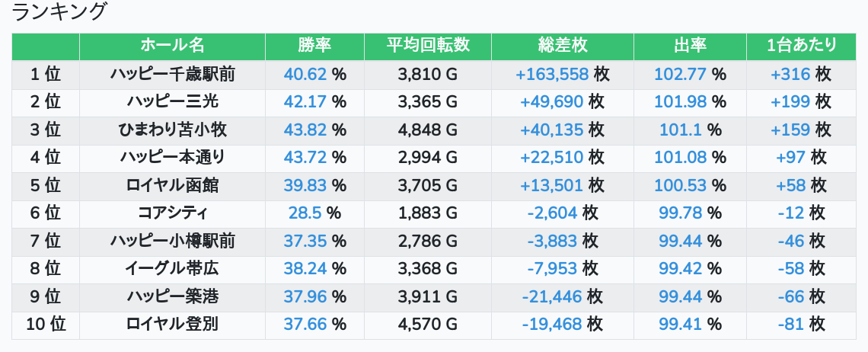Click the イーグル帯広 hall name

(172, 269)
